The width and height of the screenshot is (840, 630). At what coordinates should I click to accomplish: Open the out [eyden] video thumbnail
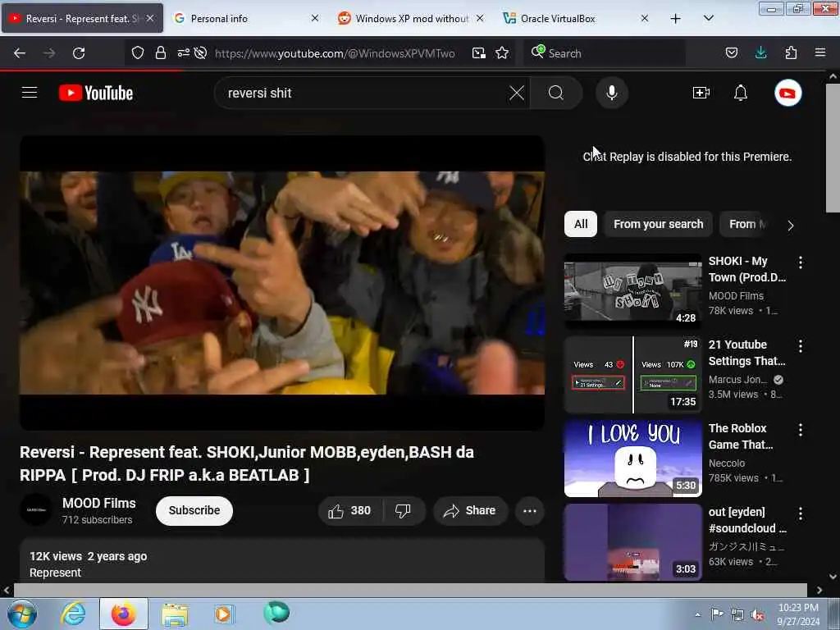[632, 542]
